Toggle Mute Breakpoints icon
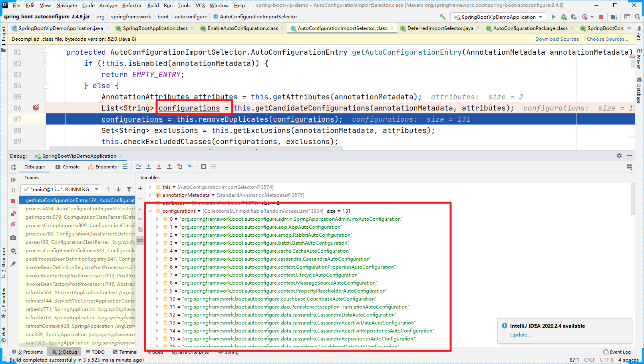644x364 pixels. click(x=13, y=224)
